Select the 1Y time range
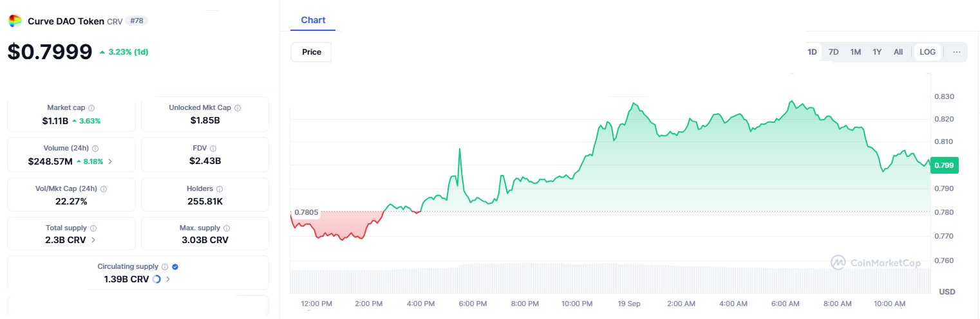The height and width of the screenshot is (319, 980). [877, 52]
